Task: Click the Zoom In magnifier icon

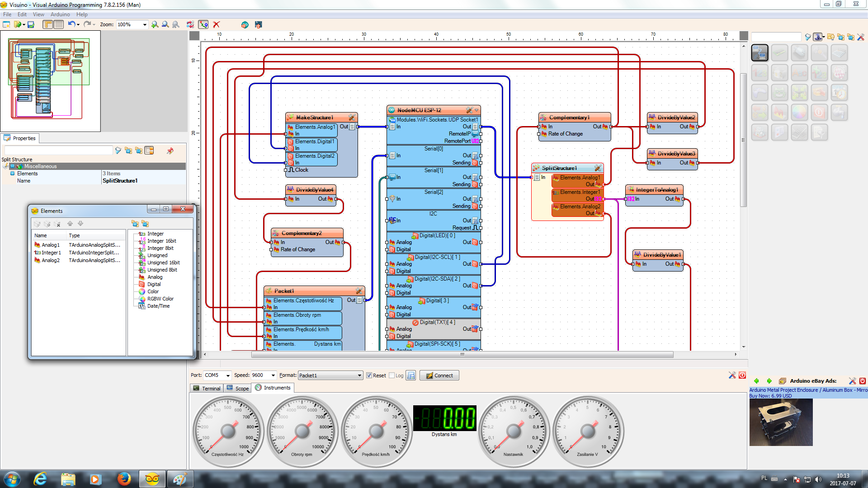Action: [x=155, y=24]
